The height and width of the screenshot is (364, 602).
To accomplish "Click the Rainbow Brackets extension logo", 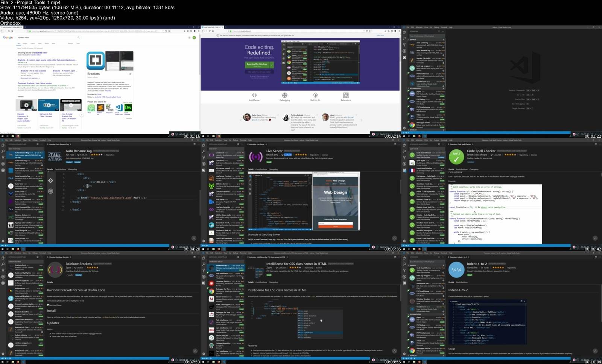I will pos(55,269).
